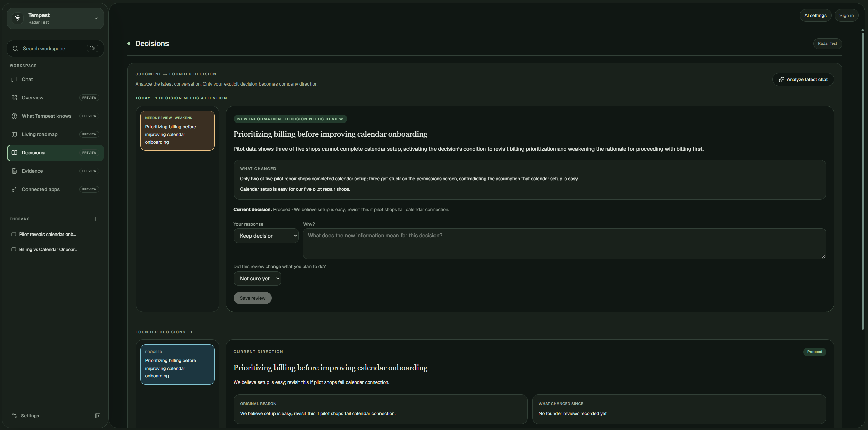Click the search magnifier icon
This screenshot has width=868, height=430.
[15, 49]
